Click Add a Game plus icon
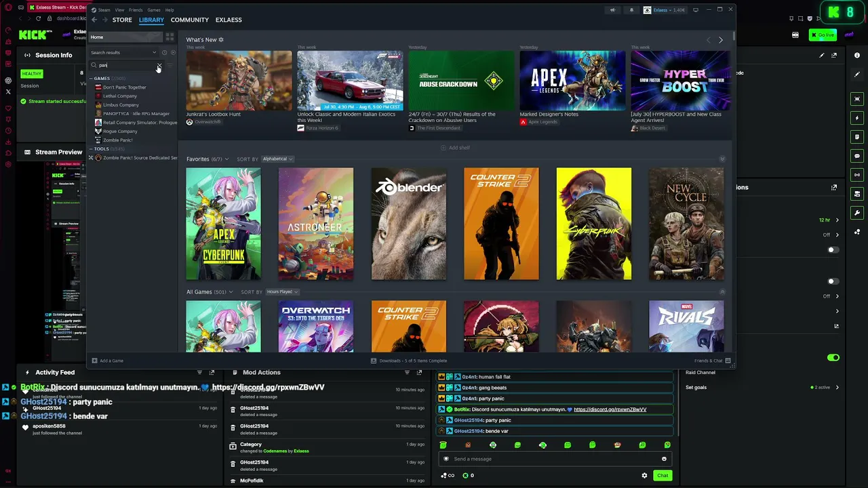This screenshot has height=488, width=868. click(x=94, y=361)
